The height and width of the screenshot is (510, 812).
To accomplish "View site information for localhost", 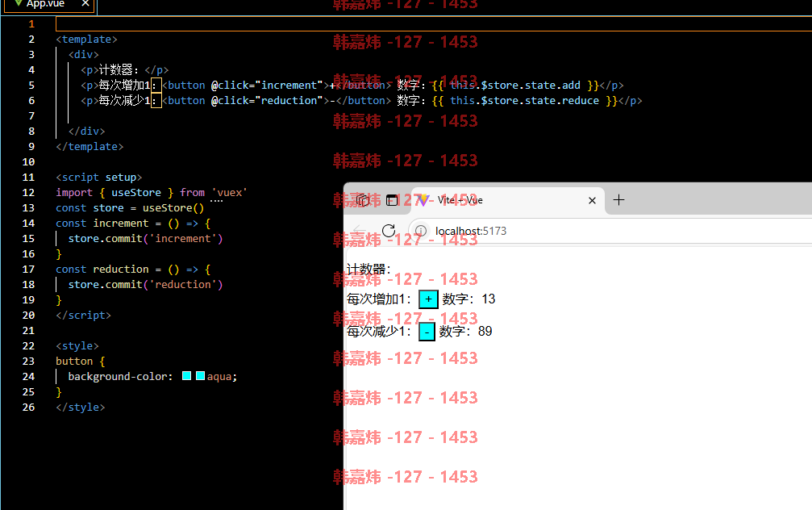I will (x=421, y=231).
